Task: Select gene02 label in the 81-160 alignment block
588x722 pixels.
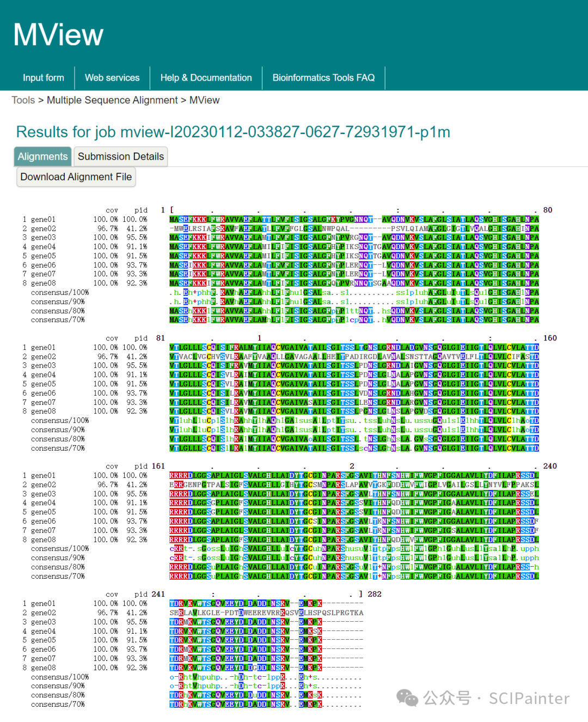Action: (43, 357)
